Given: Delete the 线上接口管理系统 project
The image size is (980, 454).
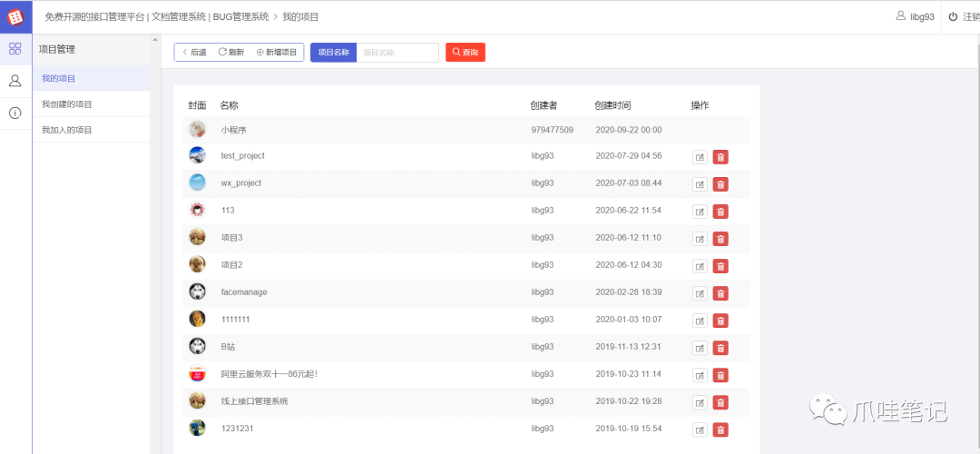Looking at the screenshot, I should point(720,402).
